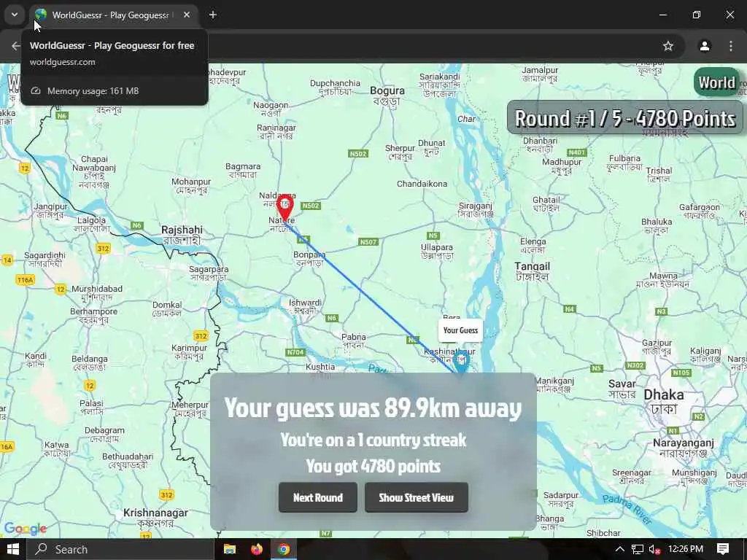Open File Explorer from the taskbar
747x560 pixels.
[x=230, y=549]
